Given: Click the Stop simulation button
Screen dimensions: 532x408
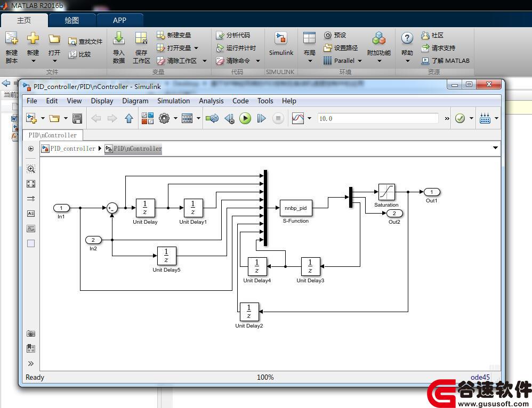Looking at the screenshot, I should point(278,118).
